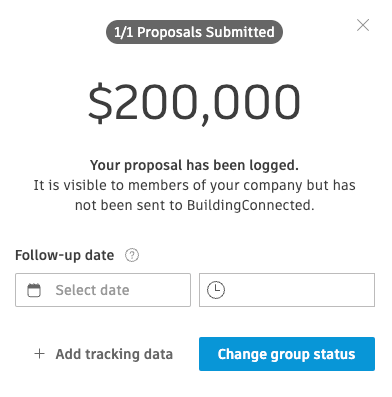Click the Select date placeholder text

(92, 290)
